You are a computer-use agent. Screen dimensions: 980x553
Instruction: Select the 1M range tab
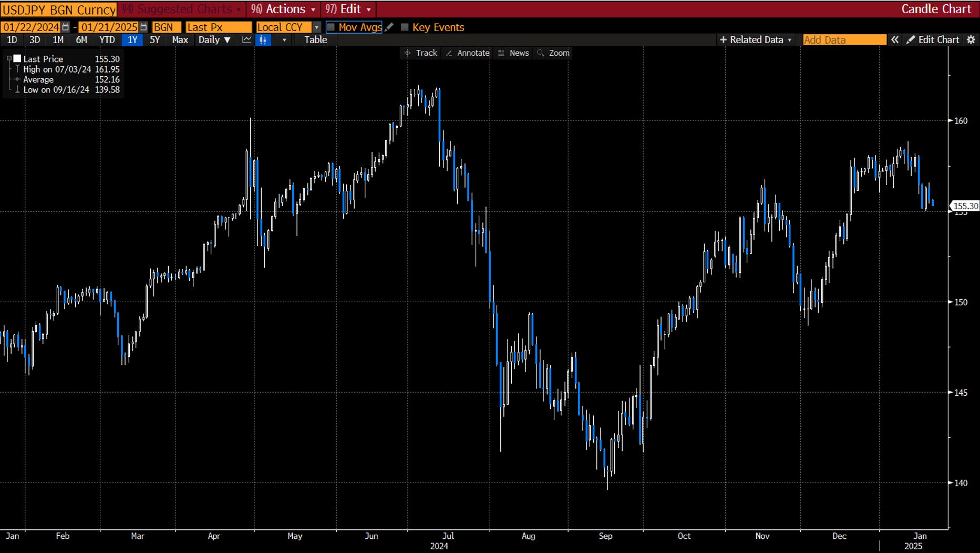[58, 40]
